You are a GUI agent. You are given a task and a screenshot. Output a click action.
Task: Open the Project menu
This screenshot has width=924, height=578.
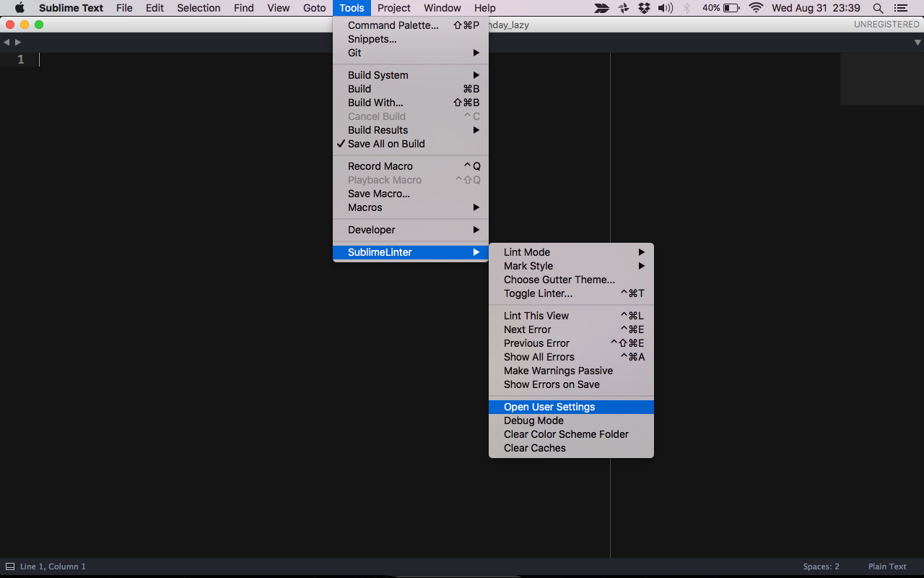tap(394, 8)
